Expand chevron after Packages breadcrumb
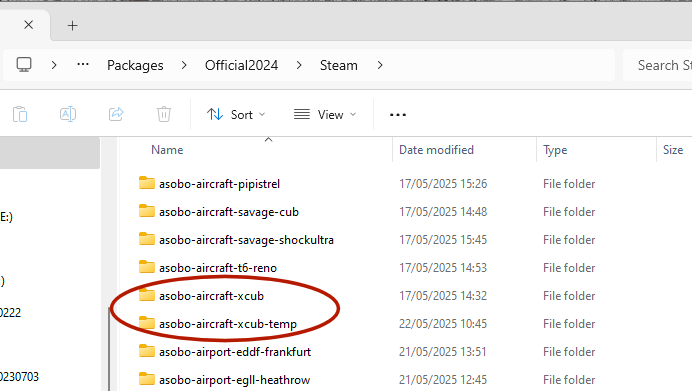Screen dimensions: 692x391 184,65
